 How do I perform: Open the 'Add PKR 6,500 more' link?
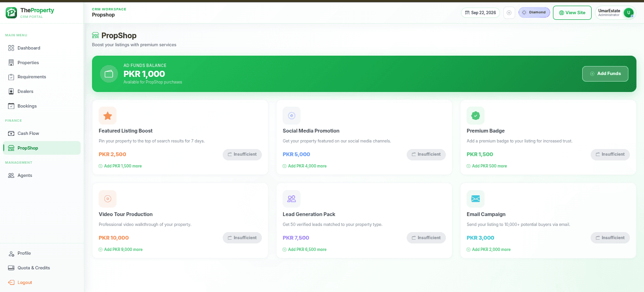(x=305, y=250)
